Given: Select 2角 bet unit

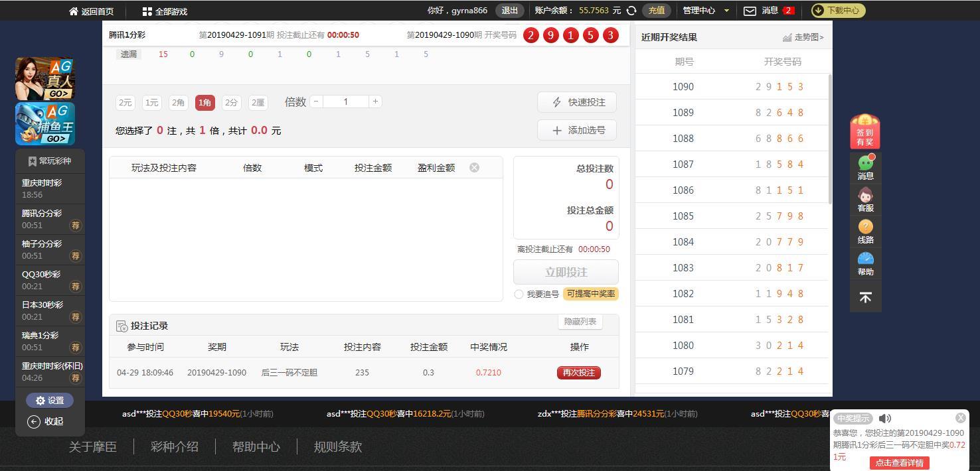Looking at the screenshot, I should click(178, 103).
